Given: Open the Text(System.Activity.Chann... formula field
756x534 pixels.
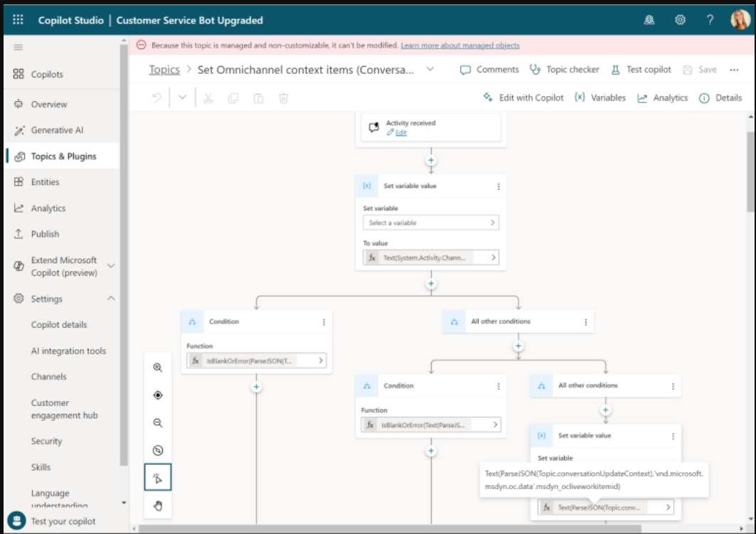Looking at the screenshot, I should [431, 258].
